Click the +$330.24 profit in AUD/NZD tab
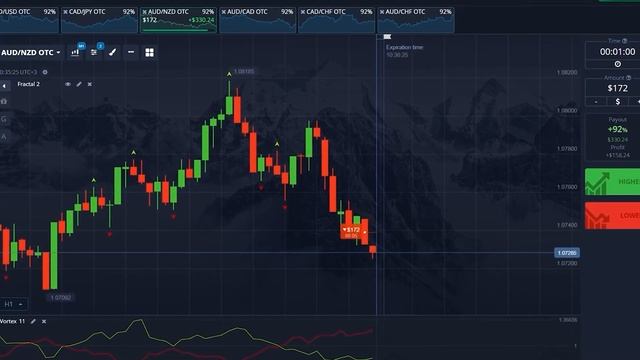640x360 pixels. click(x=201, y=20)
